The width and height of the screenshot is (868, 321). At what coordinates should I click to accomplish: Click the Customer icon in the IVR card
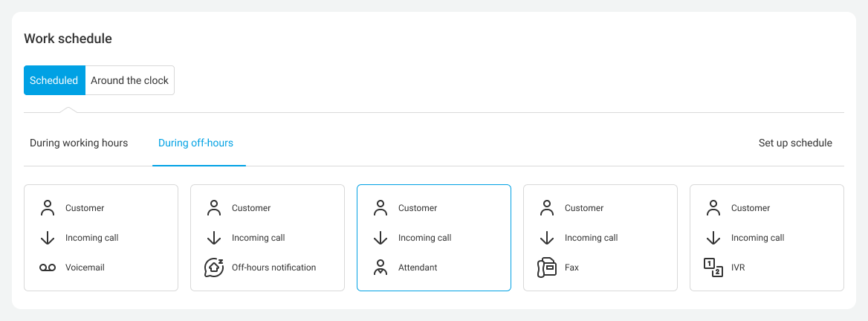click(x=713, y=208)
